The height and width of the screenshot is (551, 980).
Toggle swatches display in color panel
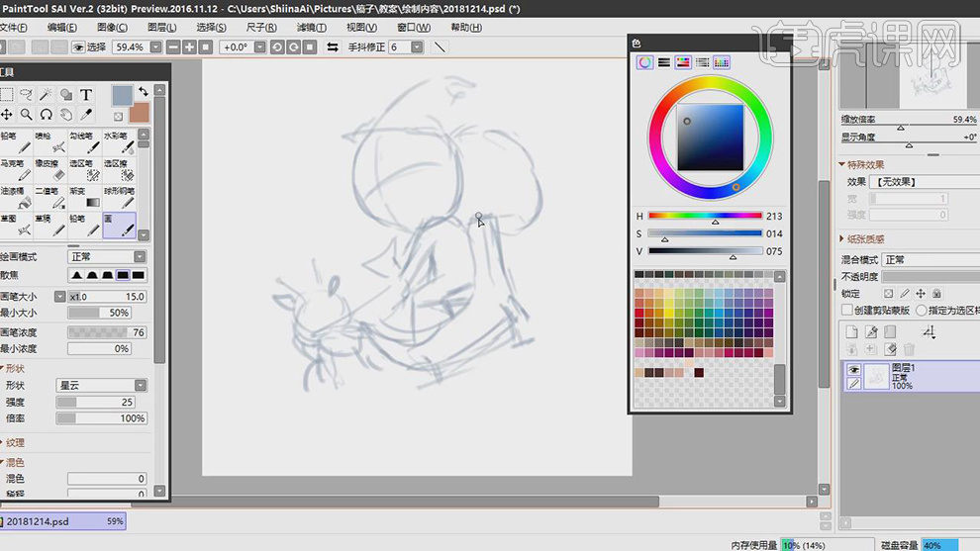(722, 62)
